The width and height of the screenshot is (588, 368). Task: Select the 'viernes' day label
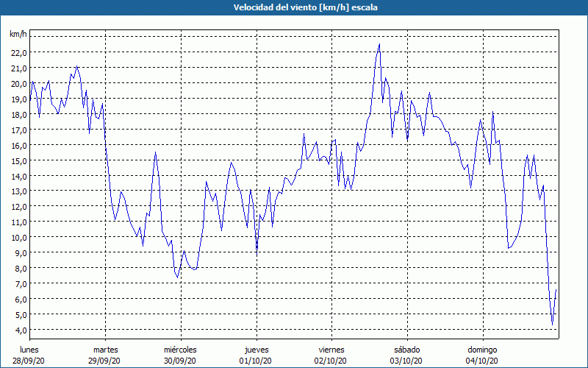(x=331, y=350)
